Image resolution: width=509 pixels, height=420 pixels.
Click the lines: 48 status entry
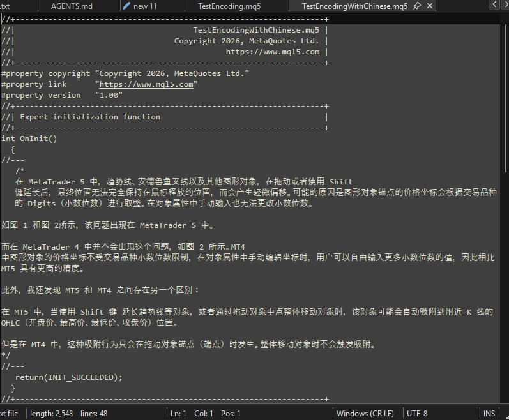[94, 414]
